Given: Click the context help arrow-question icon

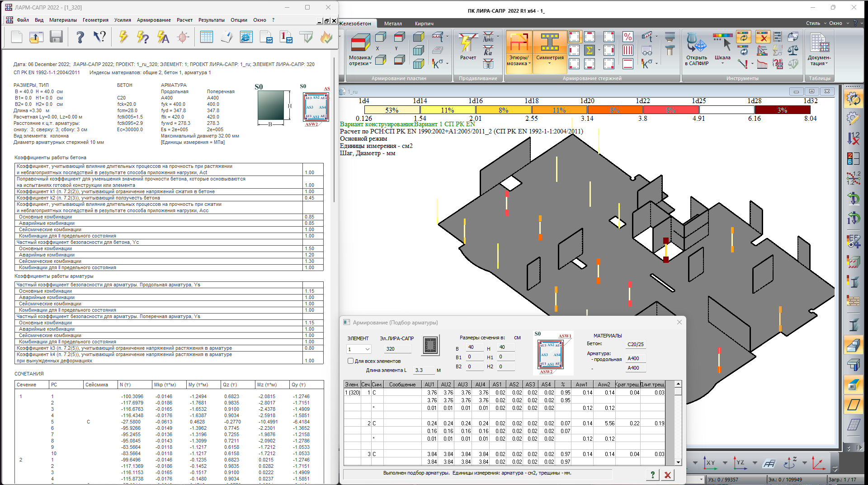Looking at the screenshot, I should coord(99,37).
